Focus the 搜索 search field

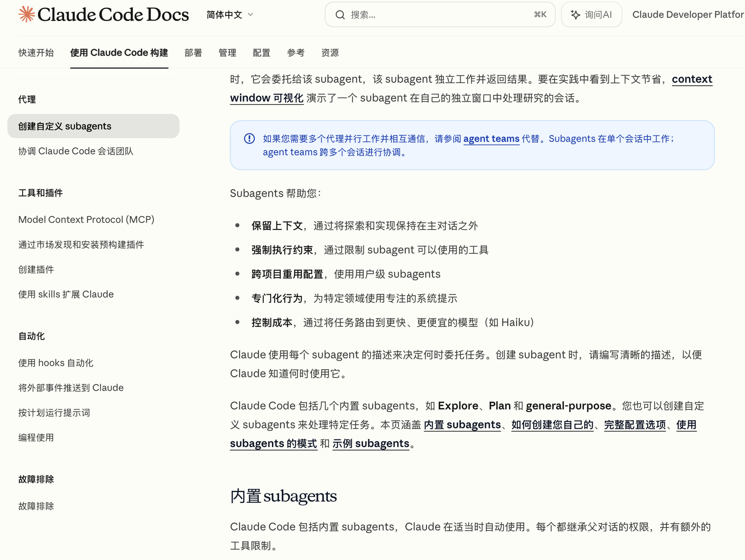coord(440,15)
